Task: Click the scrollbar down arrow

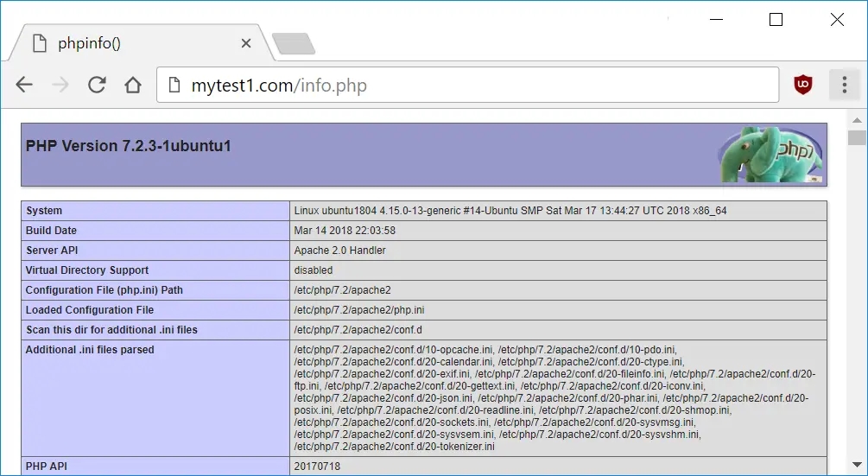Action: (857, 465)
